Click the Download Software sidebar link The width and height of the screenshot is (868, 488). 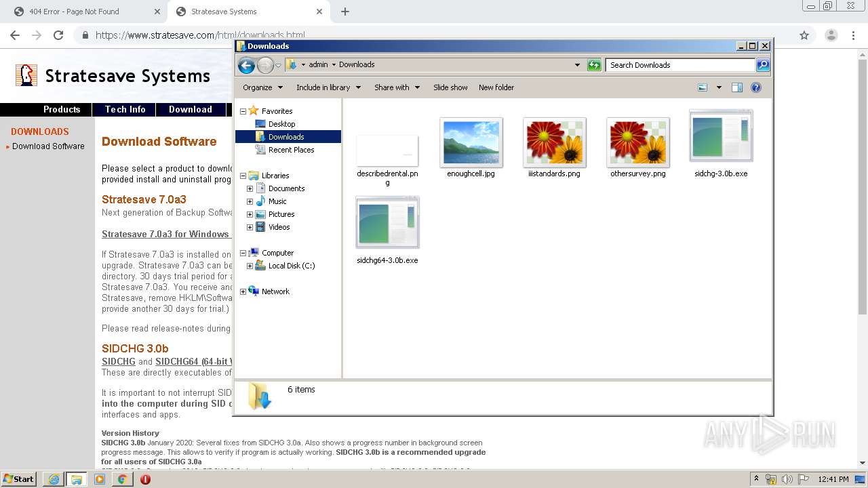(48, 146)
